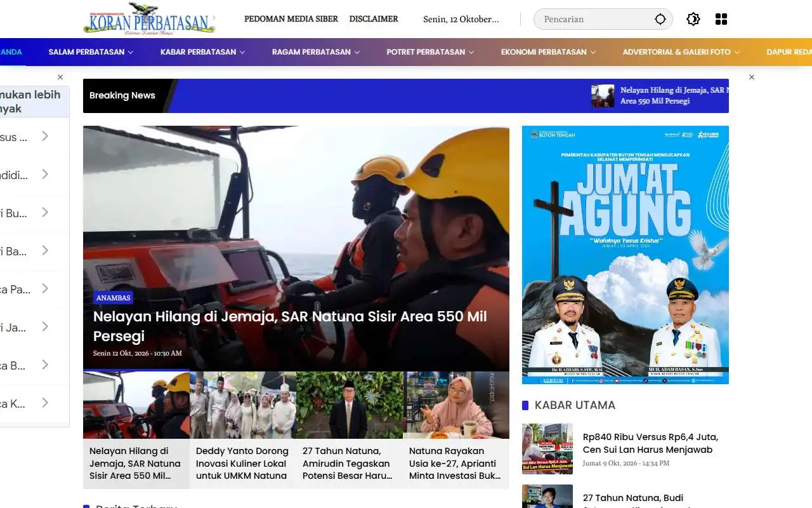Screen dimensions: 812x508
Task: Expand Ragam Perbatasan menu
Action: click(316, 52)
